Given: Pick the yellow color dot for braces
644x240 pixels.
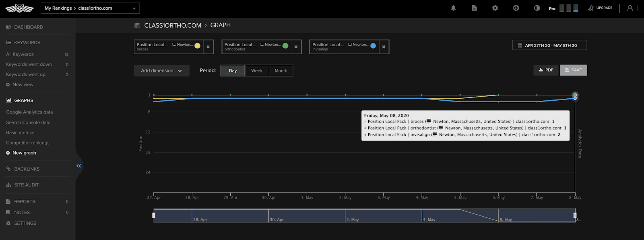Looking at the screenshot, I should 197,46.
